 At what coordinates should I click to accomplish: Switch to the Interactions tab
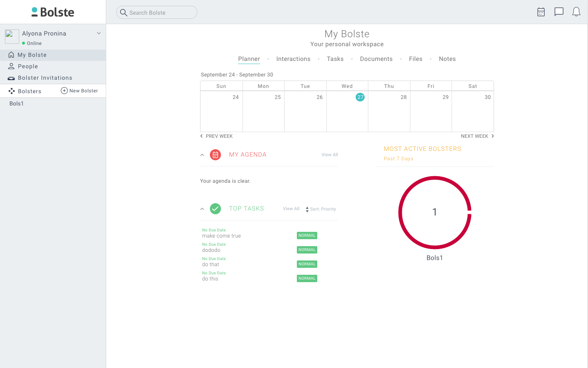(x=293, y=59)
